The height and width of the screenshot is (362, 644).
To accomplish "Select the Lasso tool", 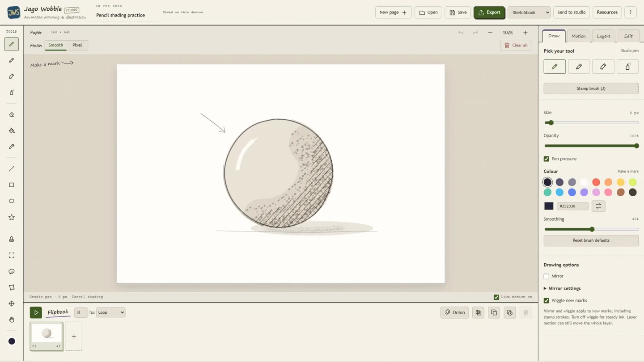I will [12, 271].
